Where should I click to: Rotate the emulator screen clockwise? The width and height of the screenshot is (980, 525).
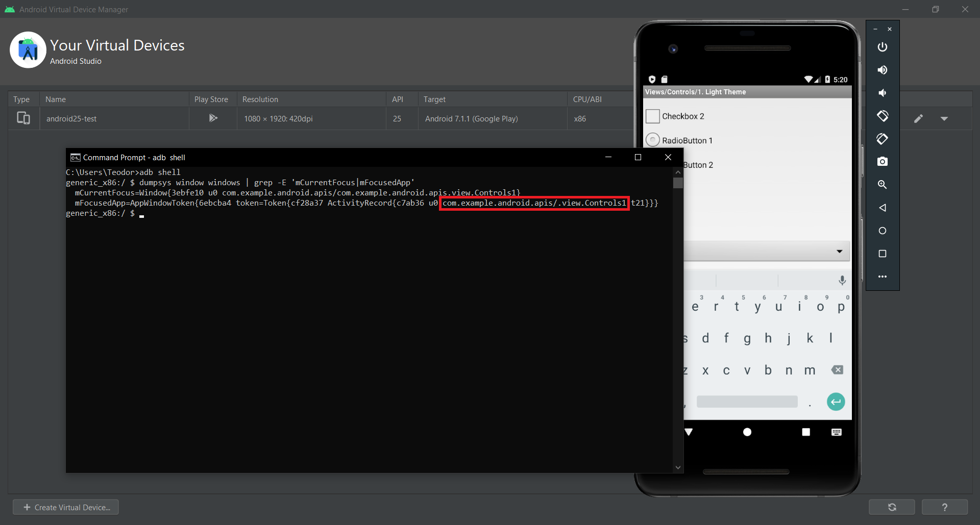(883, 139)
